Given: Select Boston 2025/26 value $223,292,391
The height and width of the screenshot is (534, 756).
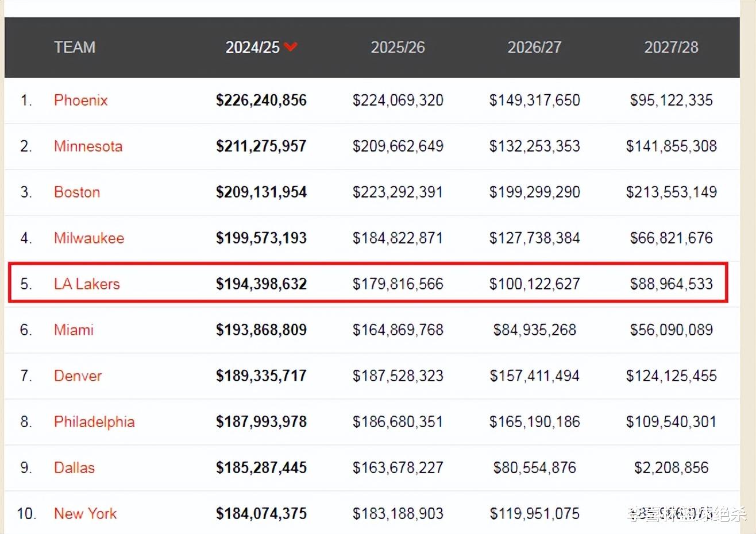Looking at the screenshot, I should [398, 192].
